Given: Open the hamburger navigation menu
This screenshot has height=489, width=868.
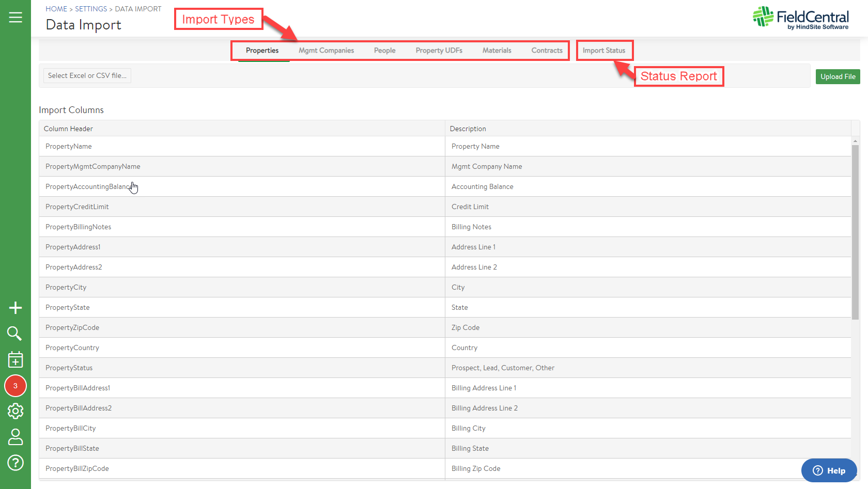Looking at the screenshot, I should [x=16, y=18].
